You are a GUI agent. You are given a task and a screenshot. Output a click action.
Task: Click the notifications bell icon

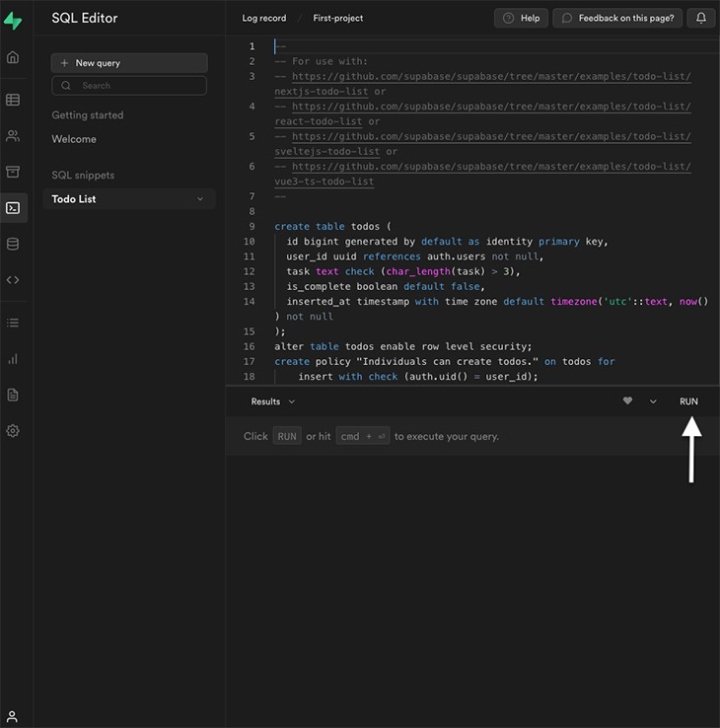click(701, 18)
